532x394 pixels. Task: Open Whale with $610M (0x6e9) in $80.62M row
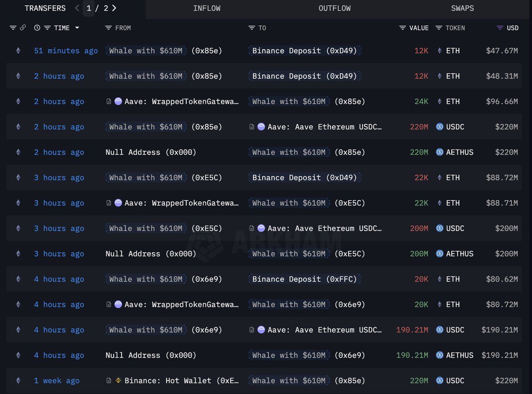coord(164,279)
